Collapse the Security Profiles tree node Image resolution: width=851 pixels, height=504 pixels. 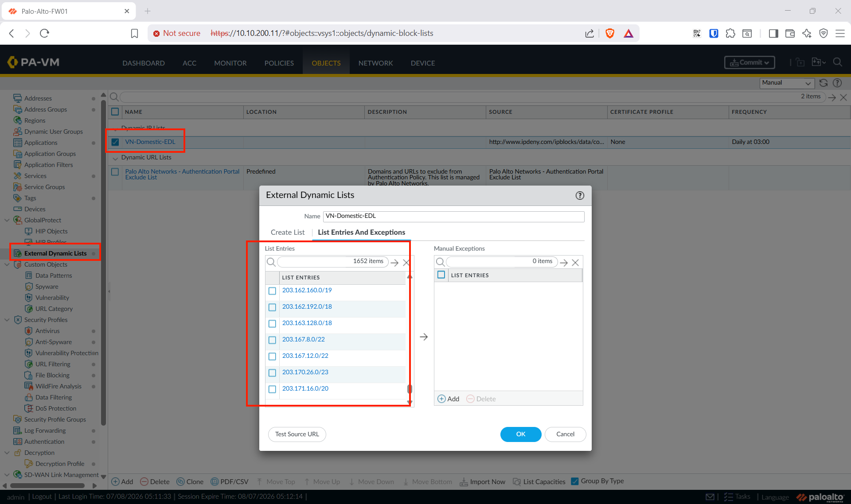coord(7,320)
